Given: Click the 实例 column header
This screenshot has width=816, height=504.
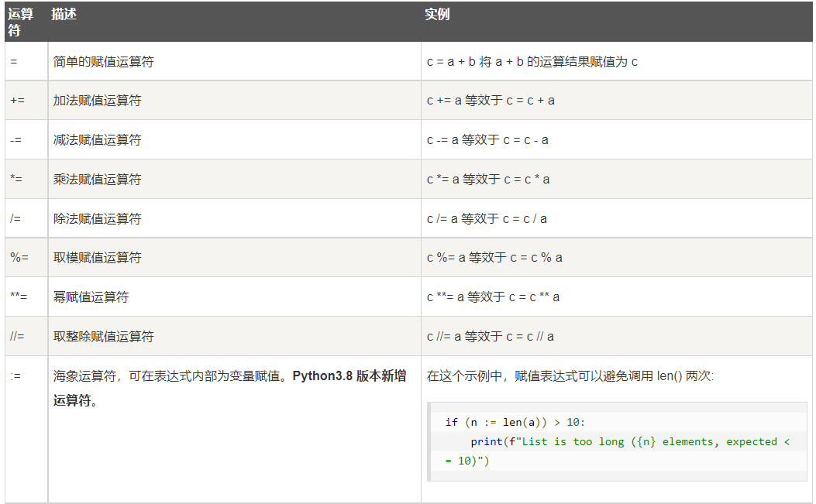Looking at the screenshot, I should coord(437,15).
